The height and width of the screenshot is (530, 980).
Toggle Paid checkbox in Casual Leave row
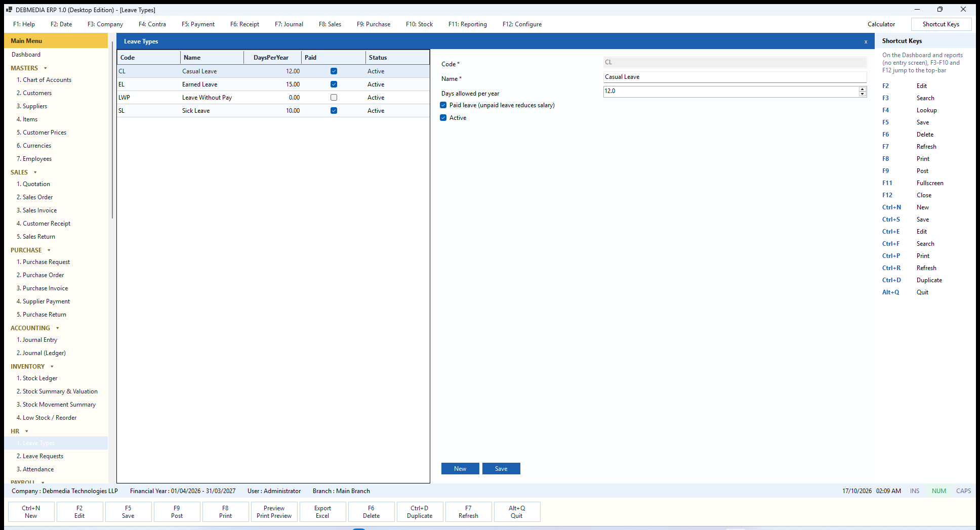[334, 71]
